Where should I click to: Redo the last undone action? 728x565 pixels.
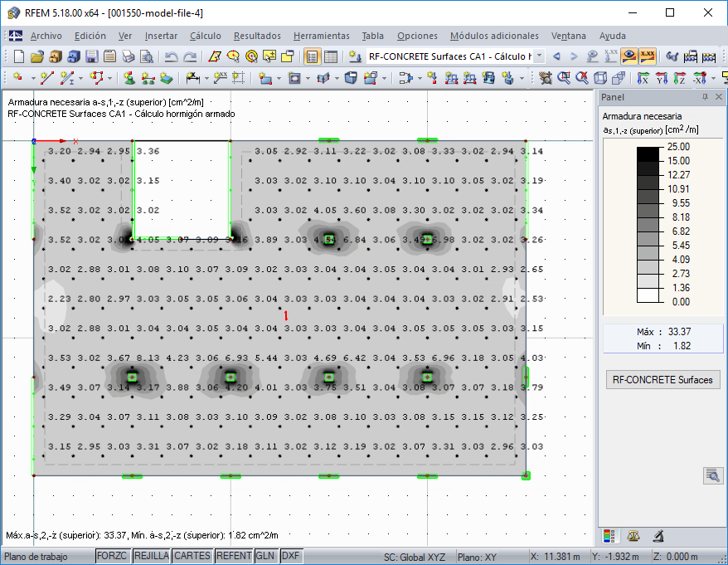coord(190,56)
